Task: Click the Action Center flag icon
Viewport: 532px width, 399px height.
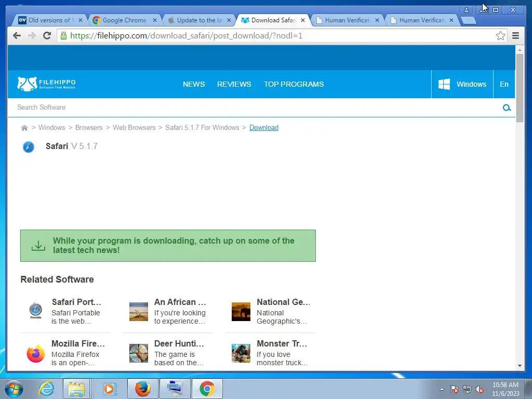Action: coord(454,389)
